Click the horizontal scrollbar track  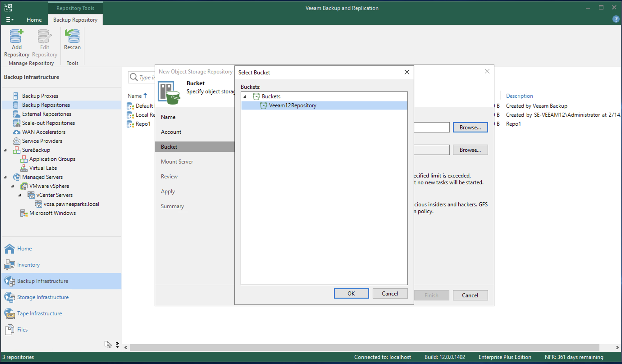point(365,348)
